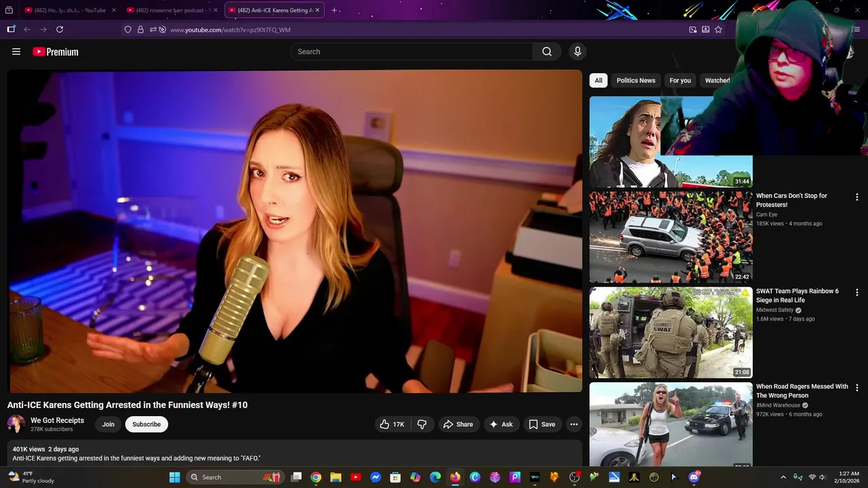The height and width of the screenshot is (488, 868).
Task: Save video to a playlist
Action: (542, 424)
